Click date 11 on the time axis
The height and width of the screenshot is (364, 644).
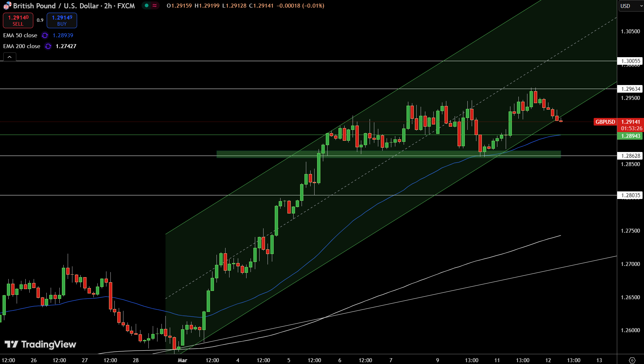[497, 360]
